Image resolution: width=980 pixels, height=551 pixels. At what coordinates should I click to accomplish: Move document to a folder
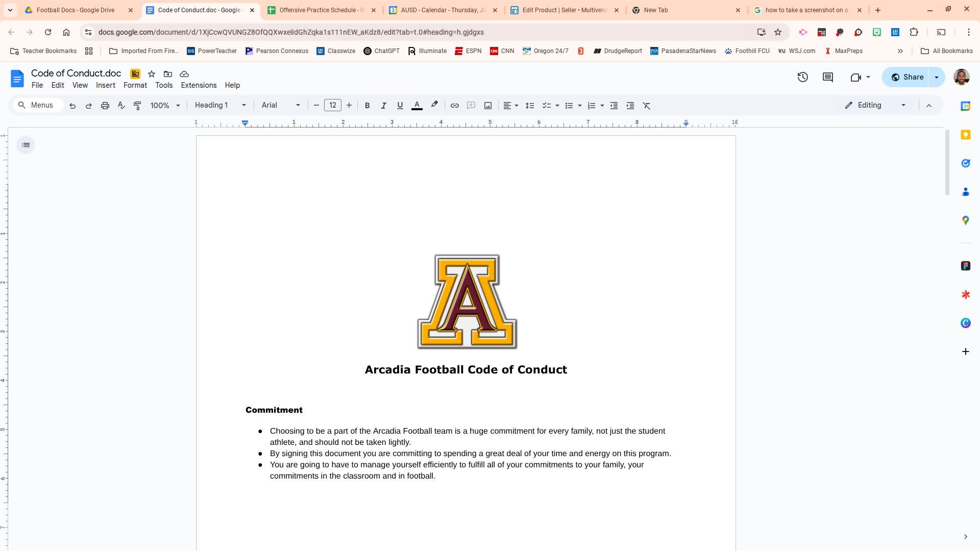(168, 74)
